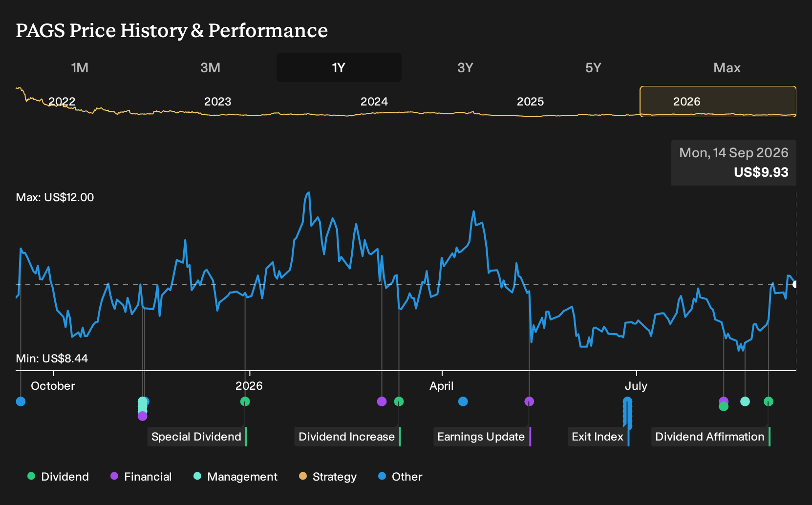Show the Max time range

pos(727,67)
